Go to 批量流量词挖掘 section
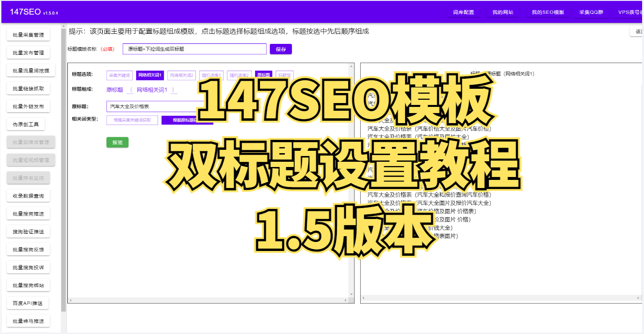This screenshot has width=644, height=334. point(31,71)
